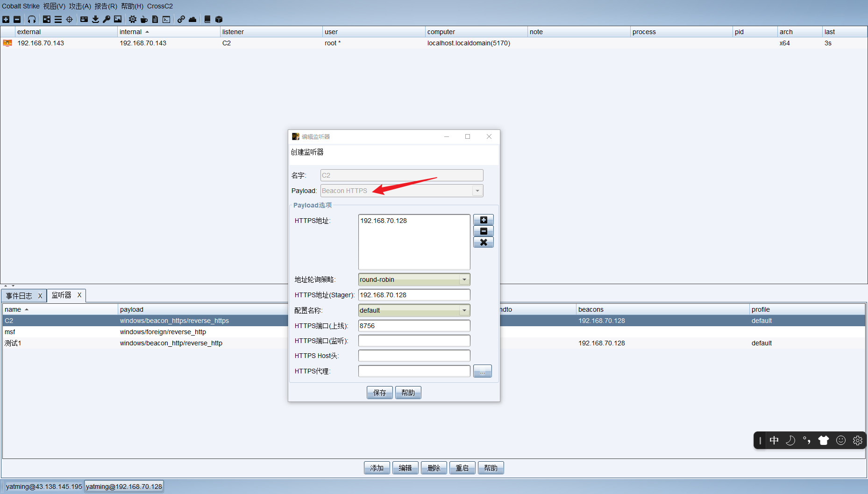
Task: Click the coffee cup Java applet icon
Action: (144, 19)
